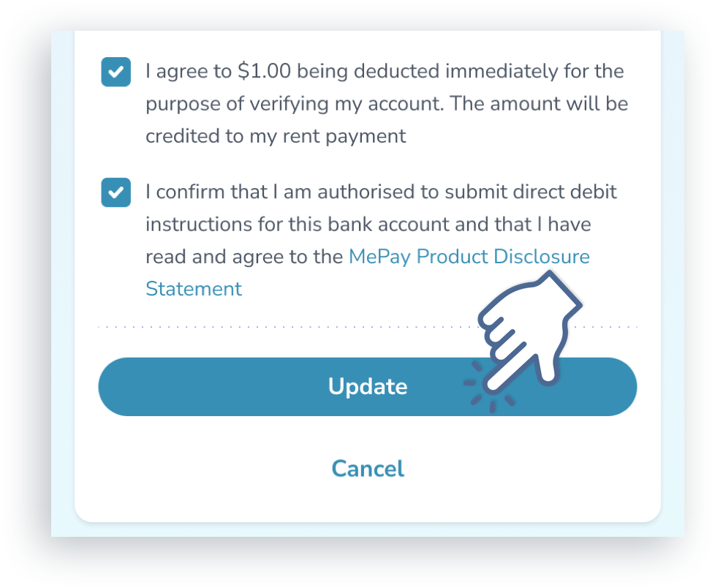Viewport: 715px width, 588px height.
Task: Select the $1.00 amount in the text
Action: coord(264,71)
